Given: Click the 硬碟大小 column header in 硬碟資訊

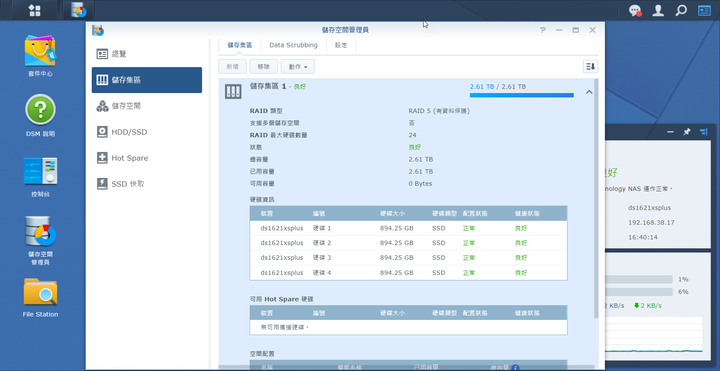Looking at the screenshot, I should coord(393,214).
